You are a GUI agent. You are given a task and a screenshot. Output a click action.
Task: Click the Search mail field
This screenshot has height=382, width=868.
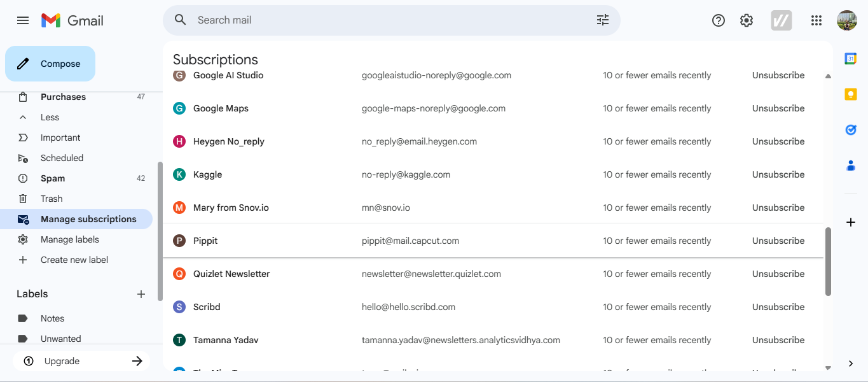382,20
